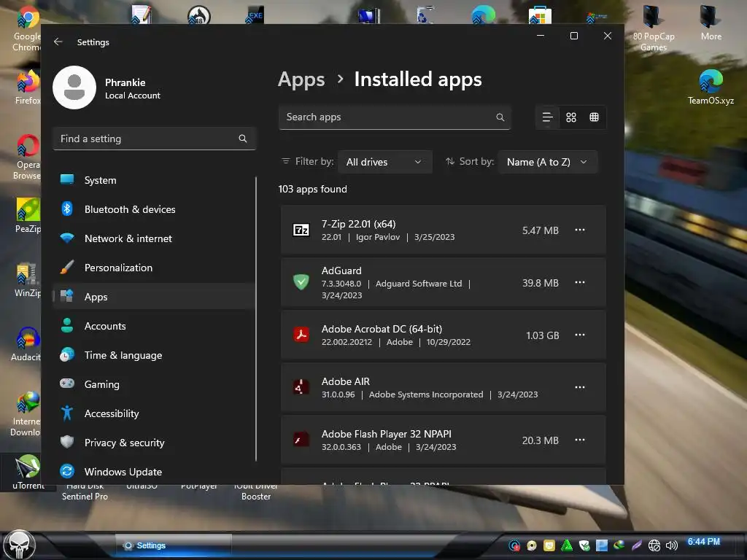Click the Windows Update refresh icon

[x=67, y=471]
